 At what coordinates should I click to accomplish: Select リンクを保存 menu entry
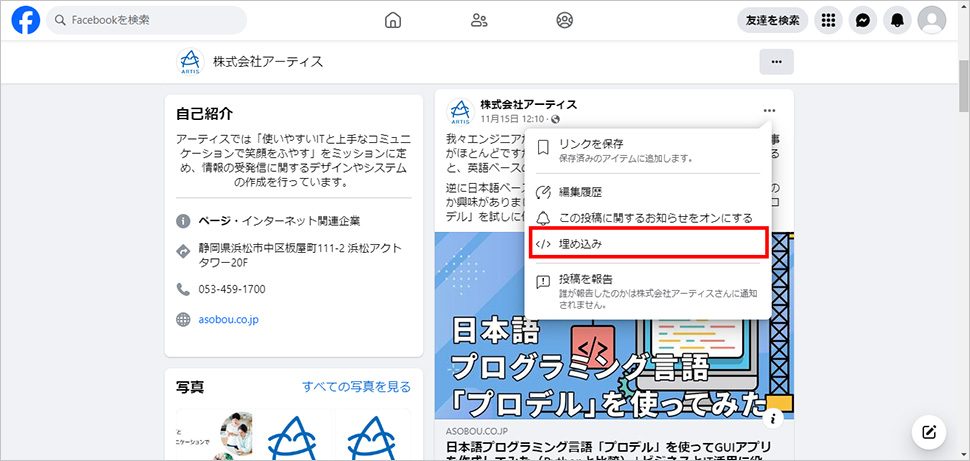click(x=648, y=150)
